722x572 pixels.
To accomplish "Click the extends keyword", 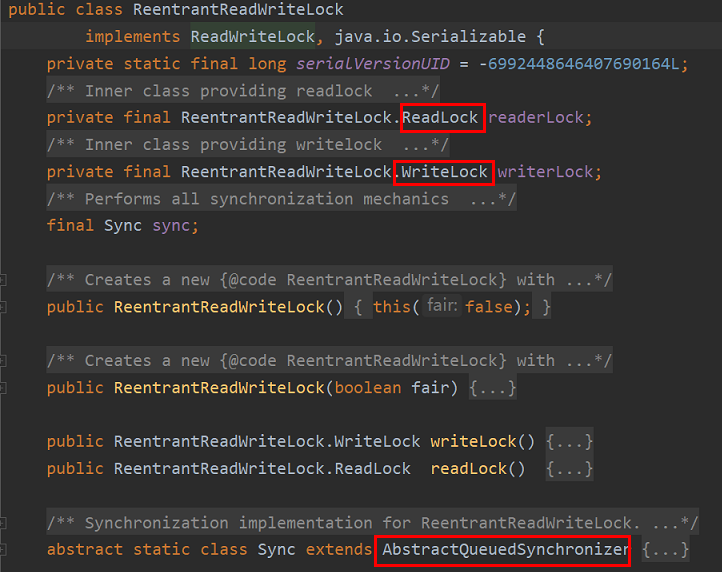I will point(339,549).
